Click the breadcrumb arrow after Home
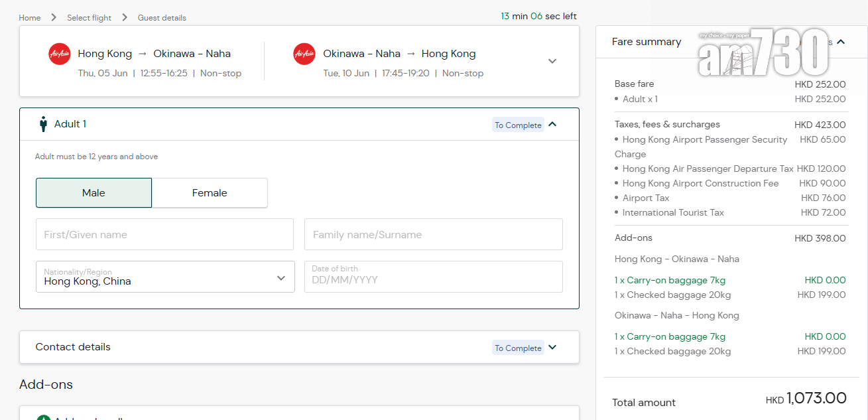The width and height of the screenshot is (868, 420). [x=54, y=17]
